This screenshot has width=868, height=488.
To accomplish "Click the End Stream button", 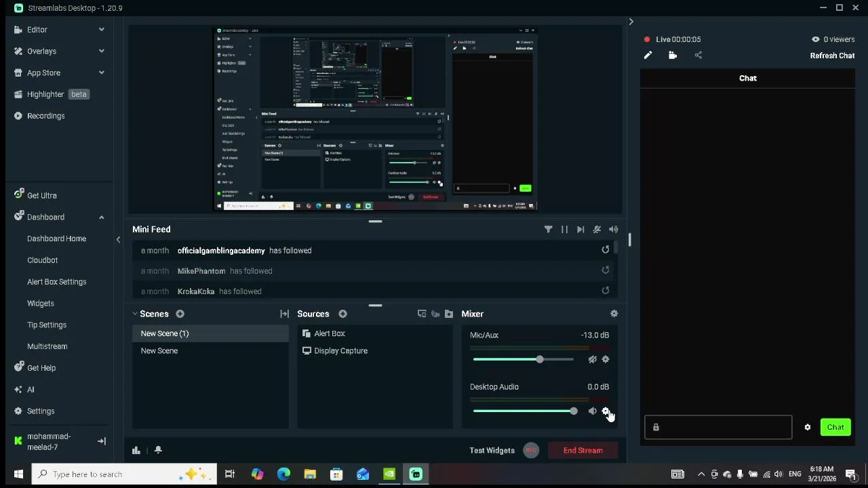I will [583, 451].
